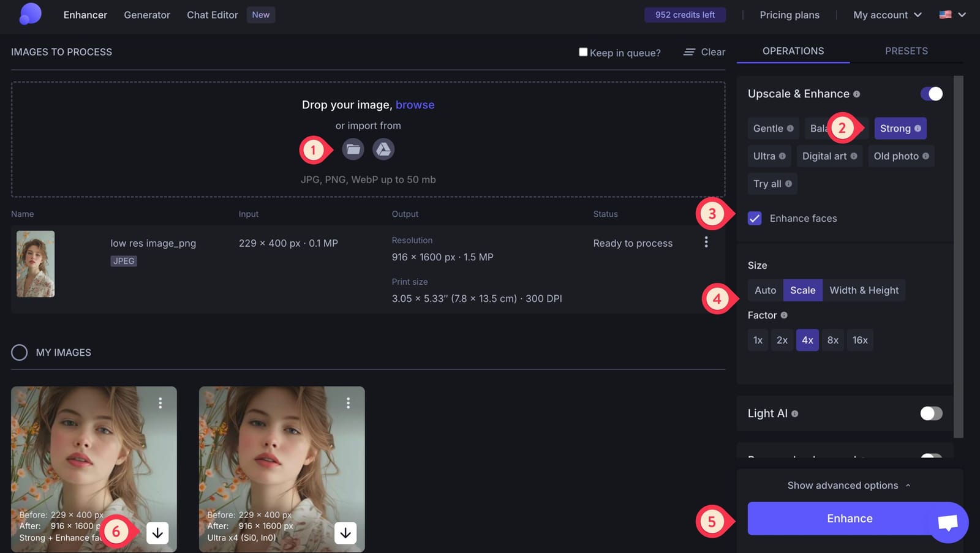980x553 pixels.
Task: Open the chat support bubble
Action: point(948,522)
